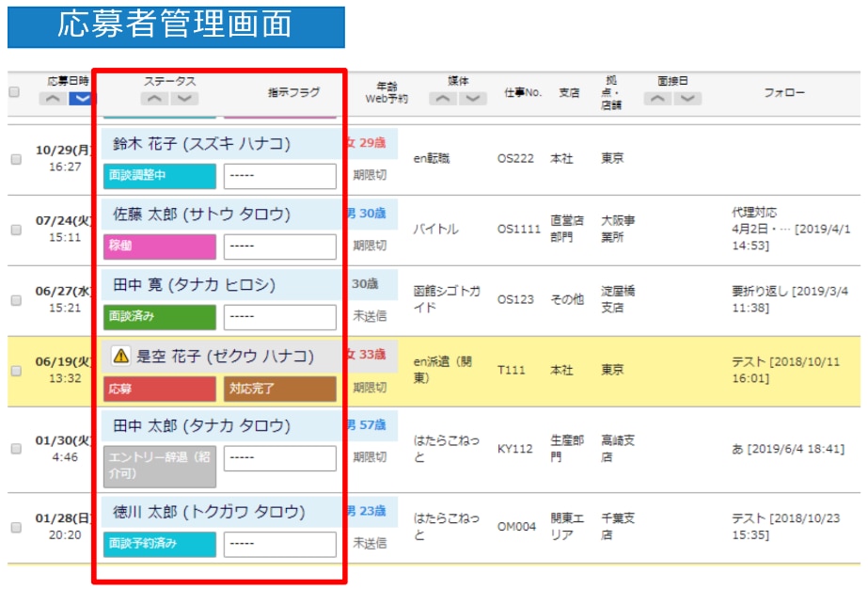The image size is (868, 589).
Task: Select the checkbox for 10/29 鈴木 花子 row
Action: 16,159
